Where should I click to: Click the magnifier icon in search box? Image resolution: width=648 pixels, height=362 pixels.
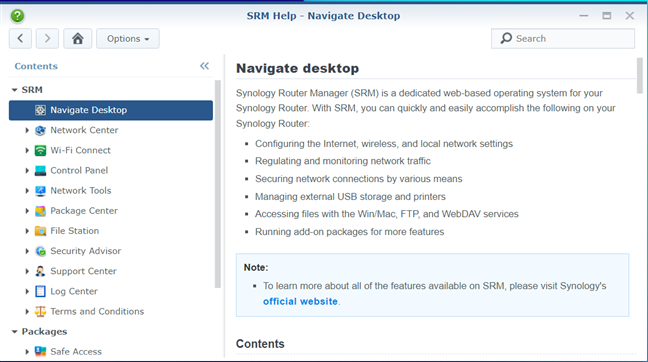tap(506, 38)
